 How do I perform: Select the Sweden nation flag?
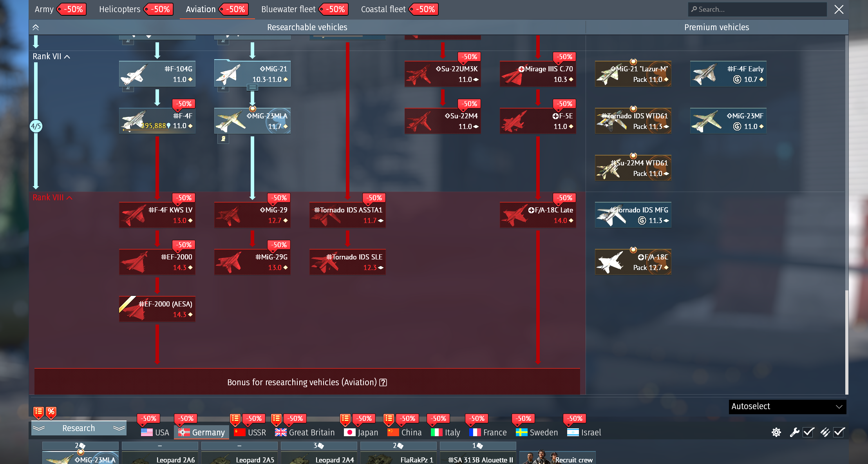point(521,432)
